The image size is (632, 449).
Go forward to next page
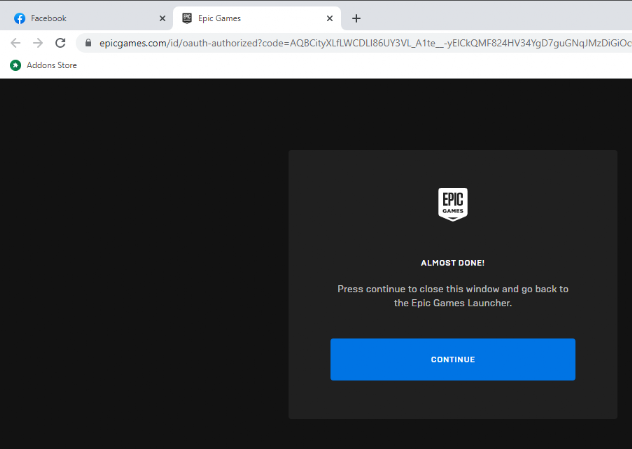click(x=38, y=43)
